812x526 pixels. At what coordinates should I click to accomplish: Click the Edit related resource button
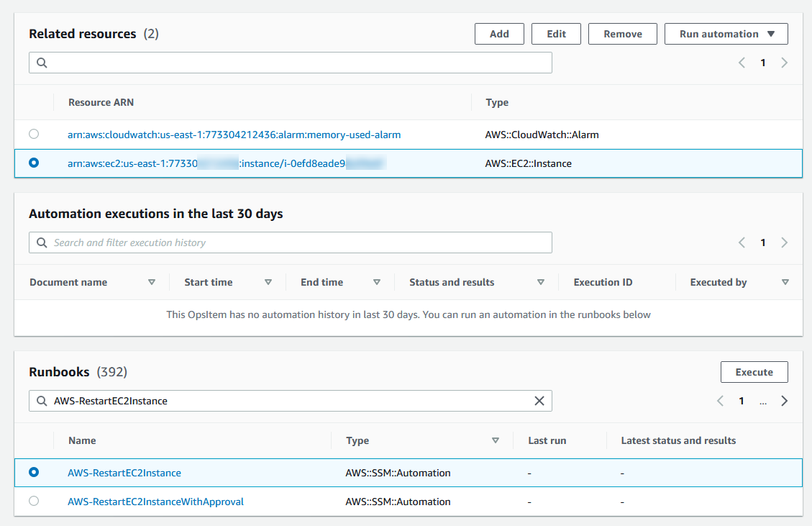click(x=556, y=34)
